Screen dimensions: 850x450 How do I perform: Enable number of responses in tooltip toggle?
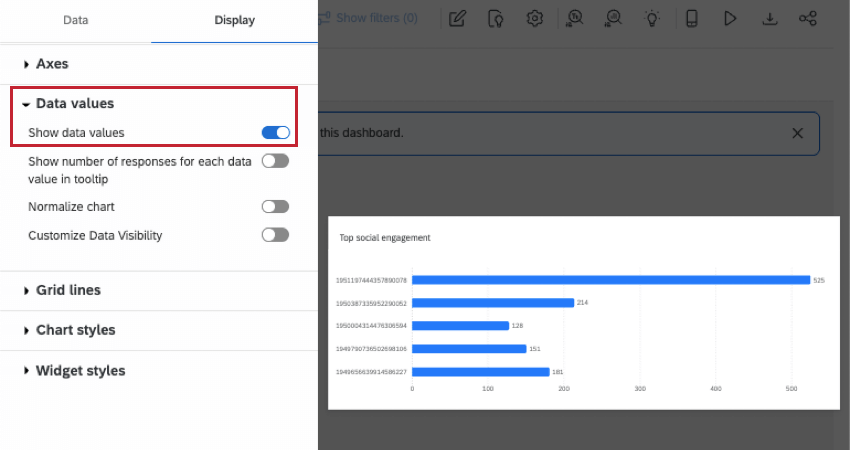(x=275, y=161)
